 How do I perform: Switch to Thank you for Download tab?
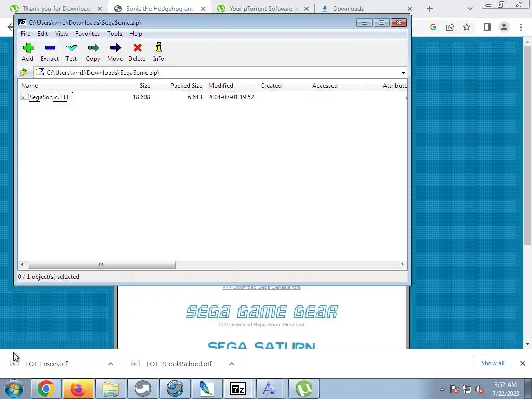click(x=56, y=9)
